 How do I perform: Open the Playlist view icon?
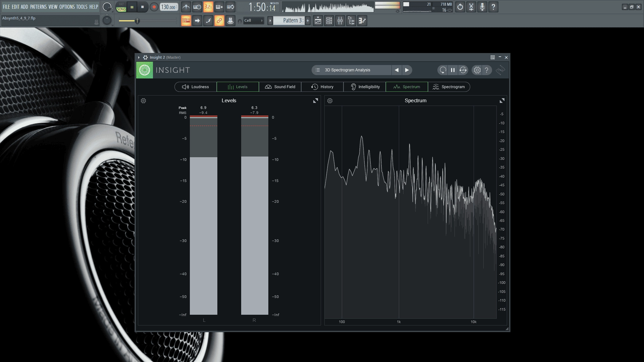(318, 21)
